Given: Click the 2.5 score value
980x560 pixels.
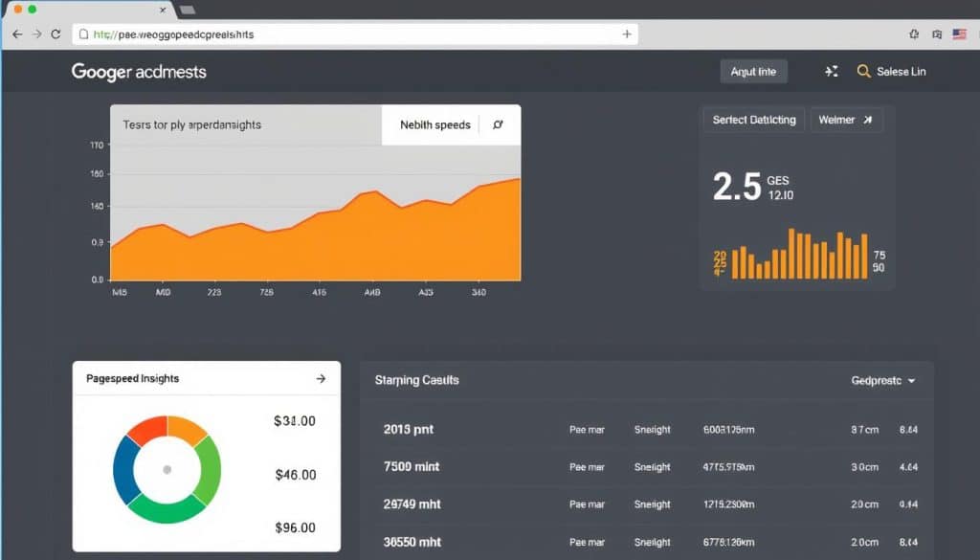Looking at the screenshot, I should (737, 187).
